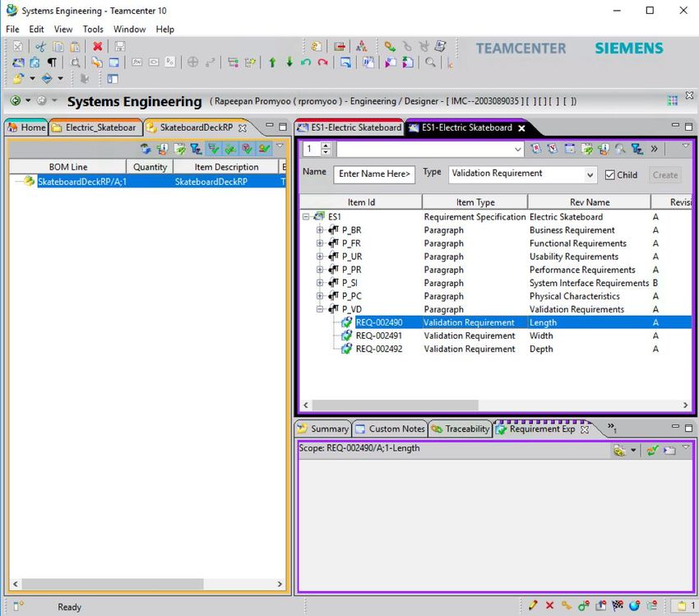This screenshot has height=616, width=699.
Task: Click the Paste clipboard icon in toolbar
Action: 75,46
